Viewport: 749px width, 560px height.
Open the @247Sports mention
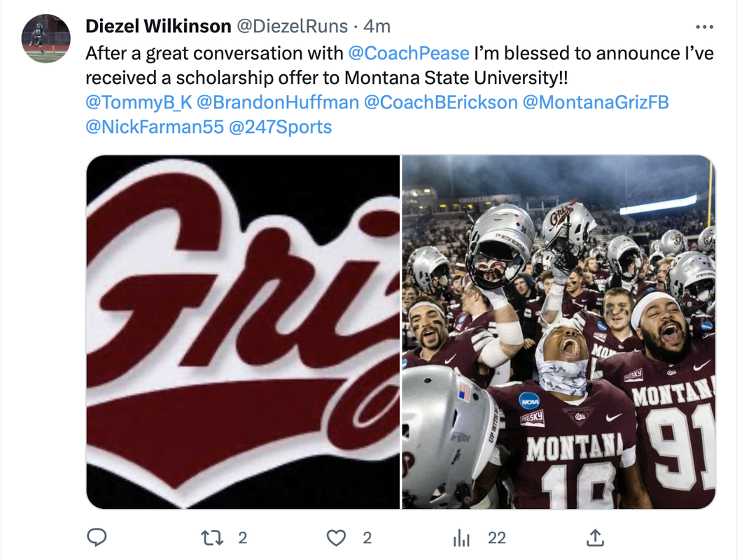(281, 127)
